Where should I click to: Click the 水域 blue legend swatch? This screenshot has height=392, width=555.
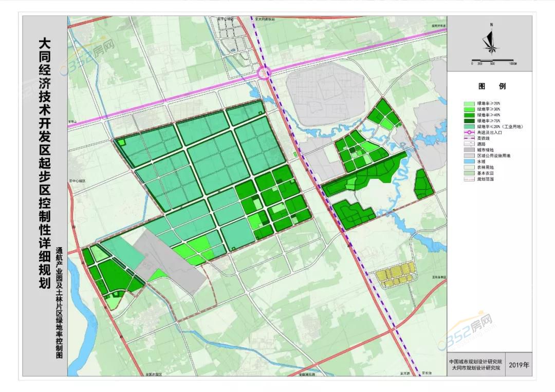pyautogui.click(x=469, y=161)
